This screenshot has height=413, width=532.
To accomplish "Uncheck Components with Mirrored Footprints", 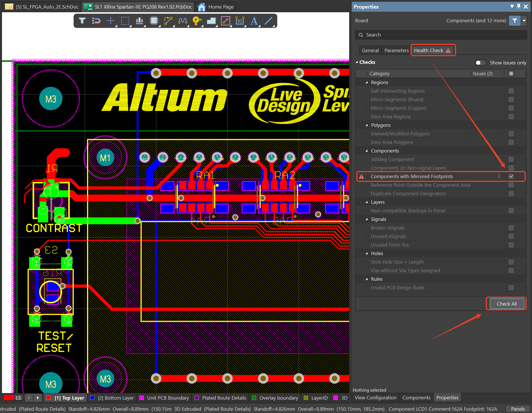I will [511, 176].
